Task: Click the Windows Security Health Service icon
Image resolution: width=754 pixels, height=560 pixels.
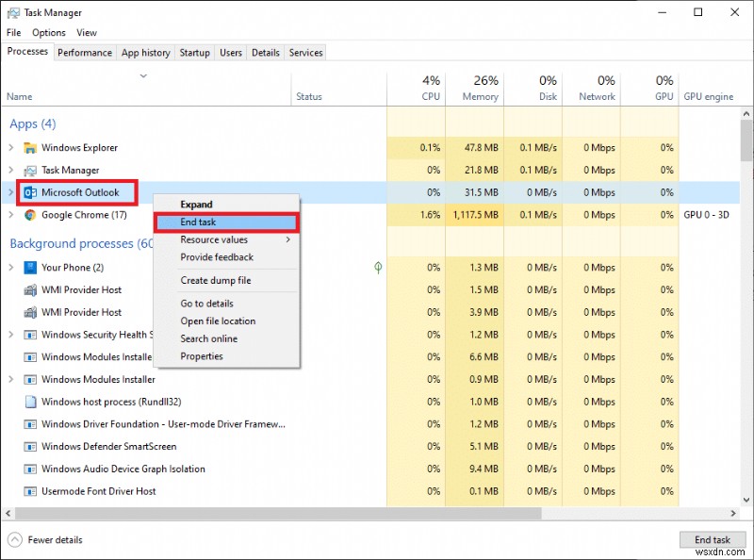Action: pos(31,335)
